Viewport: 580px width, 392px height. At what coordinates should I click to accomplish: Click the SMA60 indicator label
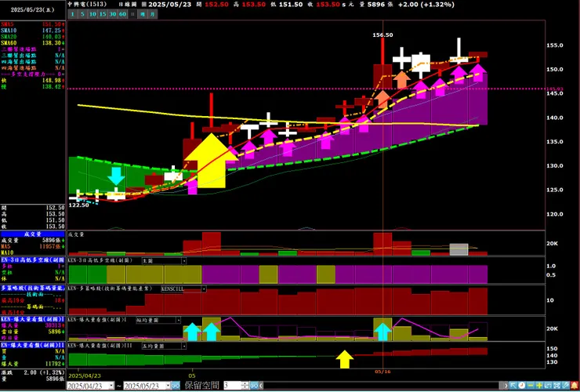pyautogui.click(x=9, y=43)
